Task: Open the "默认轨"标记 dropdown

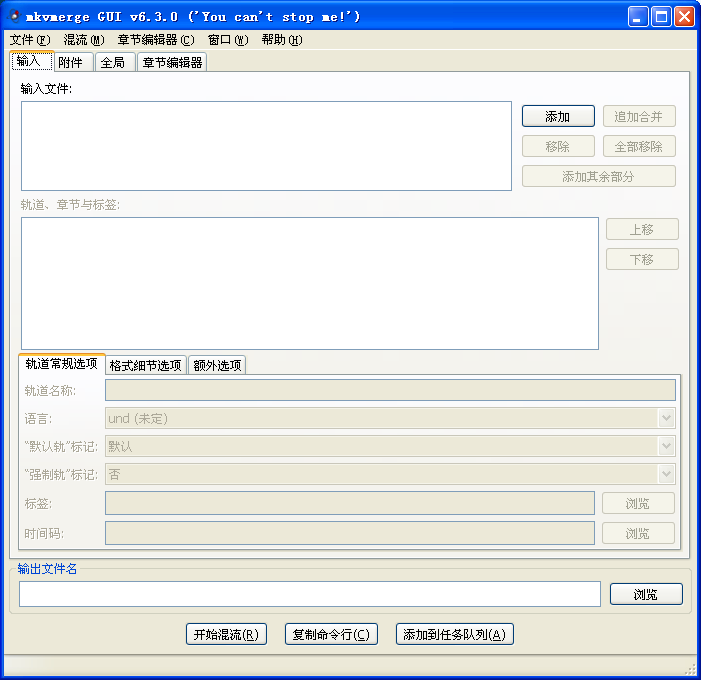Action: click(x=390, y=446)
